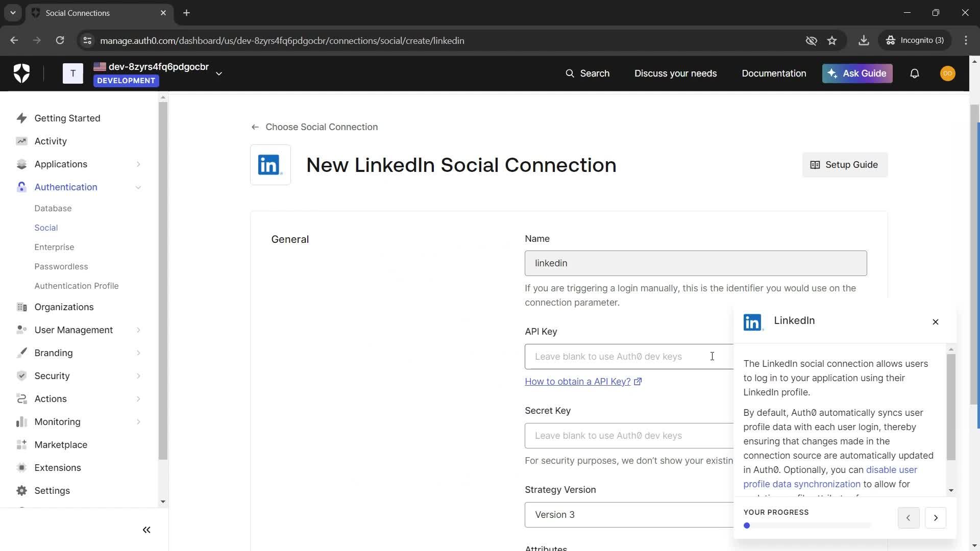Click the Monitoring bar chart icon
980x551 pixels.
coord(21,422)
